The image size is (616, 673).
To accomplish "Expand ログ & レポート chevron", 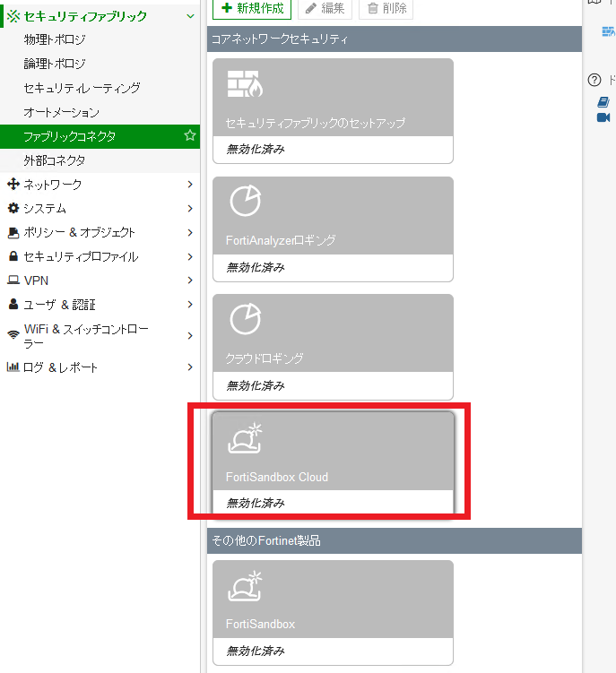I will tap(190, 367).
